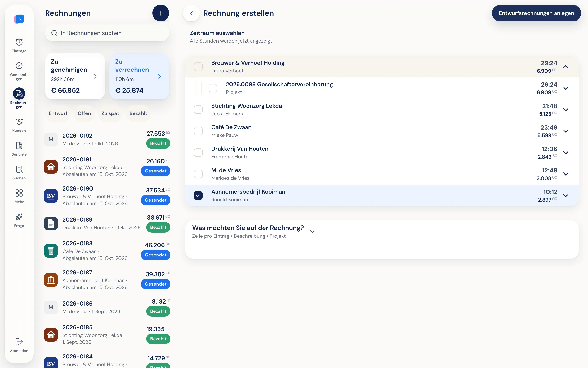Expand Was möchten Sie auf der Rechnung

click(x=312, y=232)
